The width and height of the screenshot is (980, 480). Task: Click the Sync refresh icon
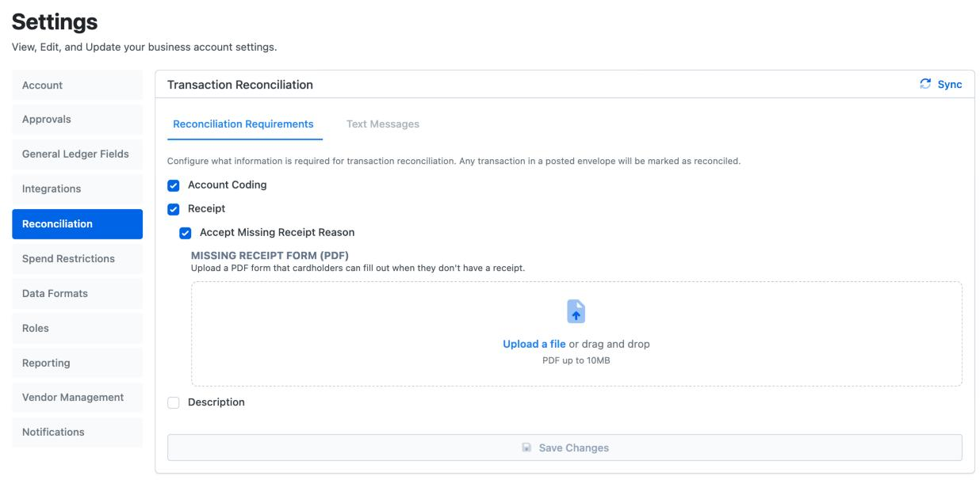(x=925, y=84)
